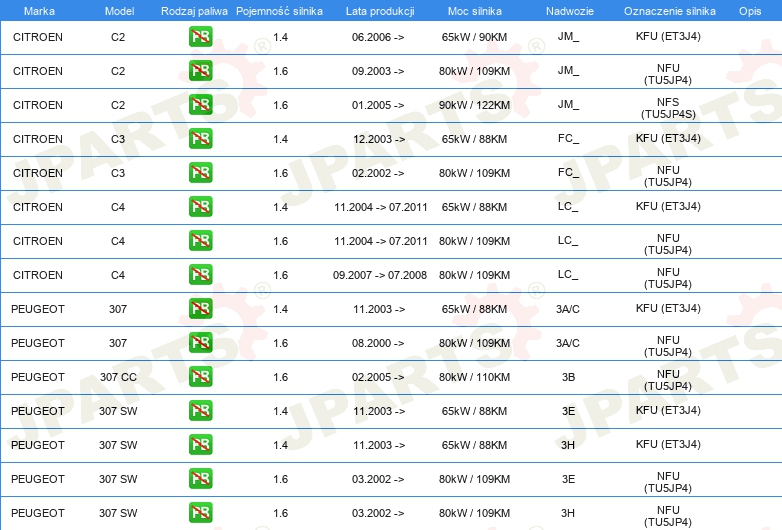Screen dimensions: 782x530
Task: Click the Model column header
Action: click(119, 11)
